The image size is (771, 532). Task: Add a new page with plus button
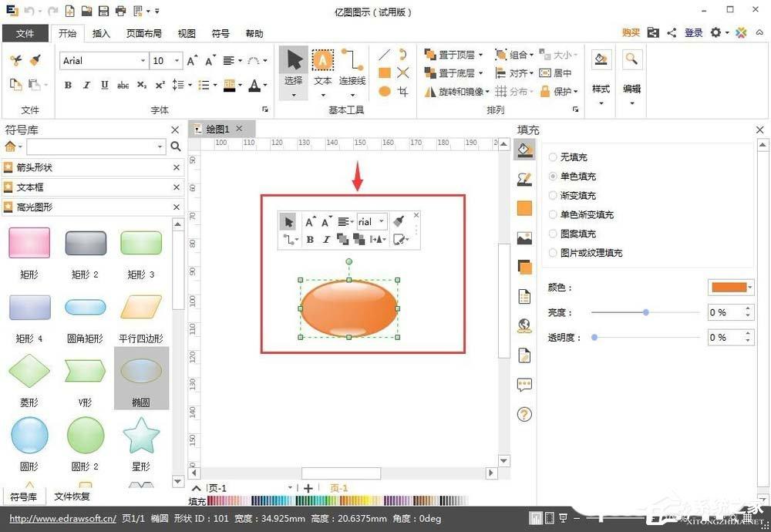pyautogui.click(x=308, y=488)
